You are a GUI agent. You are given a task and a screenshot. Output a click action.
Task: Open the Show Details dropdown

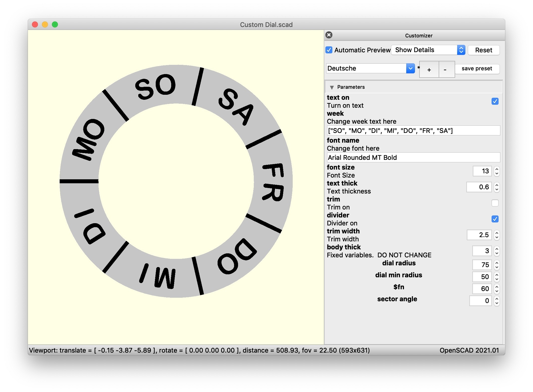[x=428, y=50]
